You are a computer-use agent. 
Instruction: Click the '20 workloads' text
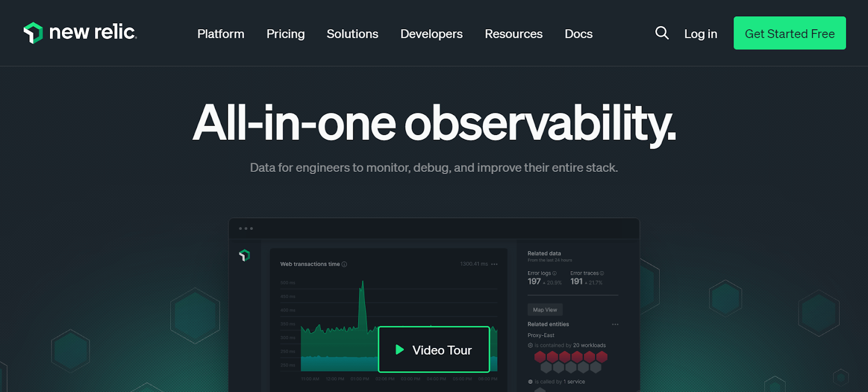click(590, 345)
